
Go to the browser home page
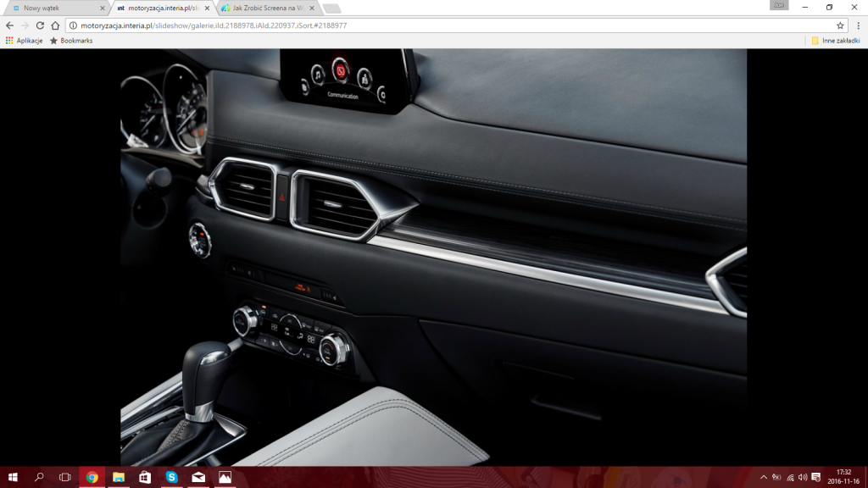(x=55, y=25)
